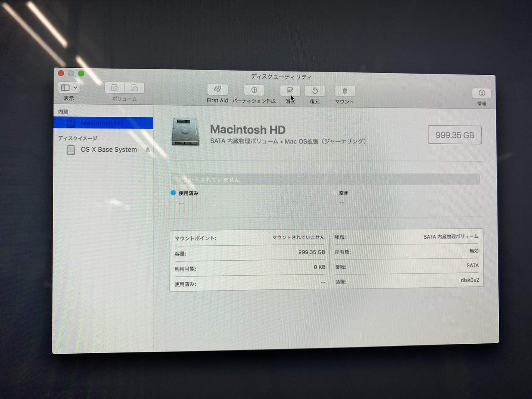532x399 pixels.
Task: Close the Disk Utility window
Action: [61, 73]
